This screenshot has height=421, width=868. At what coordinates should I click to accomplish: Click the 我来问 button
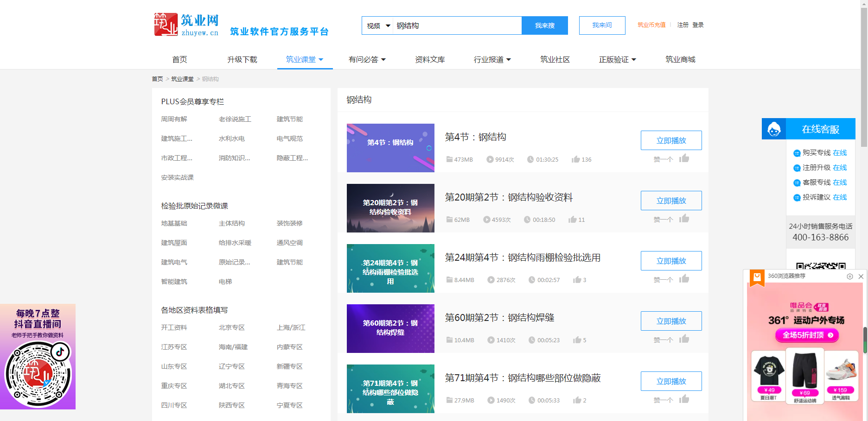[x=602, y=25]
